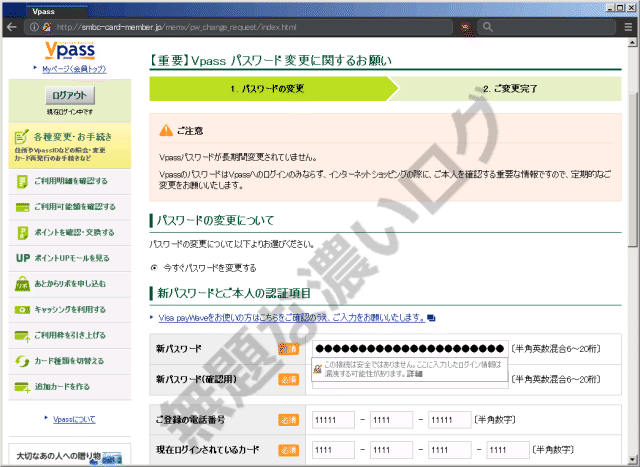640x467 pixels.
Task: Open the Vpassについて link
Action: [x=74, y=419]
